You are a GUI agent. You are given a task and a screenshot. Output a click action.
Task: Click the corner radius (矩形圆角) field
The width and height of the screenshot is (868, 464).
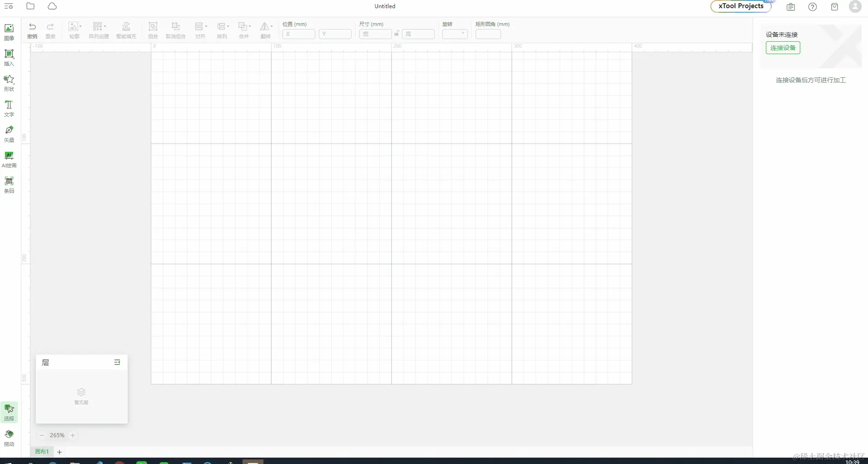(x=488, y=34)
